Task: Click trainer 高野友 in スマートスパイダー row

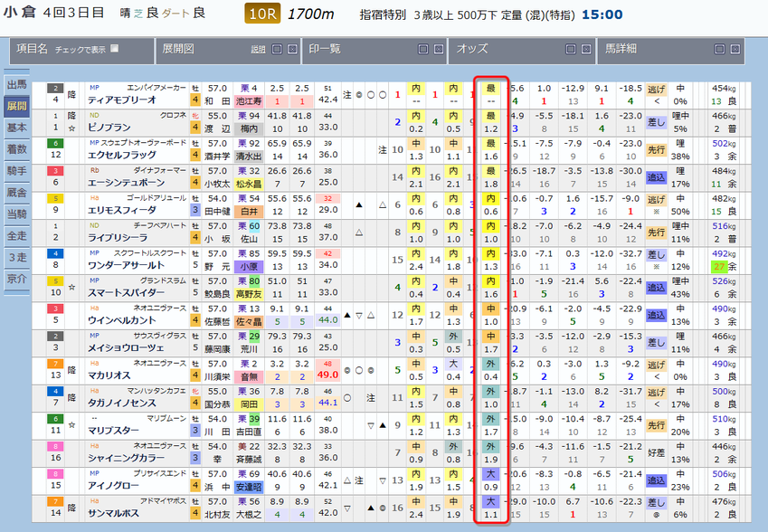Action: click(249, 294)
